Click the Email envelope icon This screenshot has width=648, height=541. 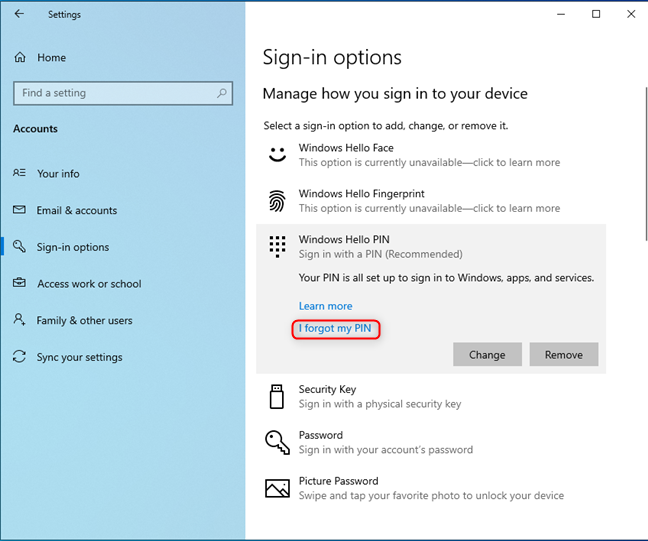(19, 210)
